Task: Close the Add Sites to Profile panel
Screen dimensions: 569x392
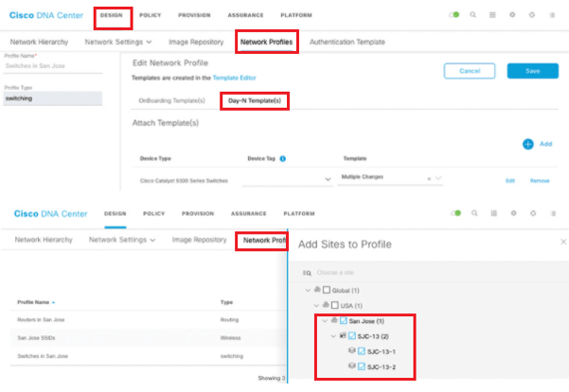Action: coord(563,241)
